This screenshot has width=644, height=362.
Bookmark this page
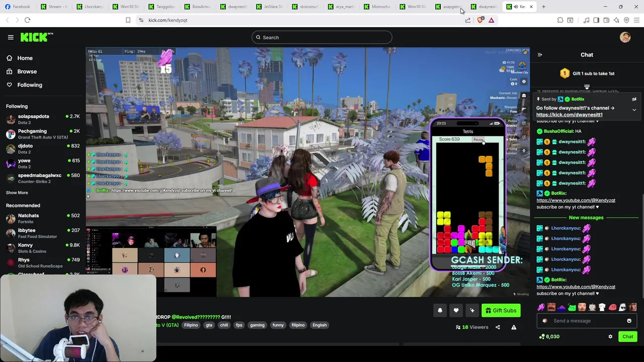click(128, 20)
